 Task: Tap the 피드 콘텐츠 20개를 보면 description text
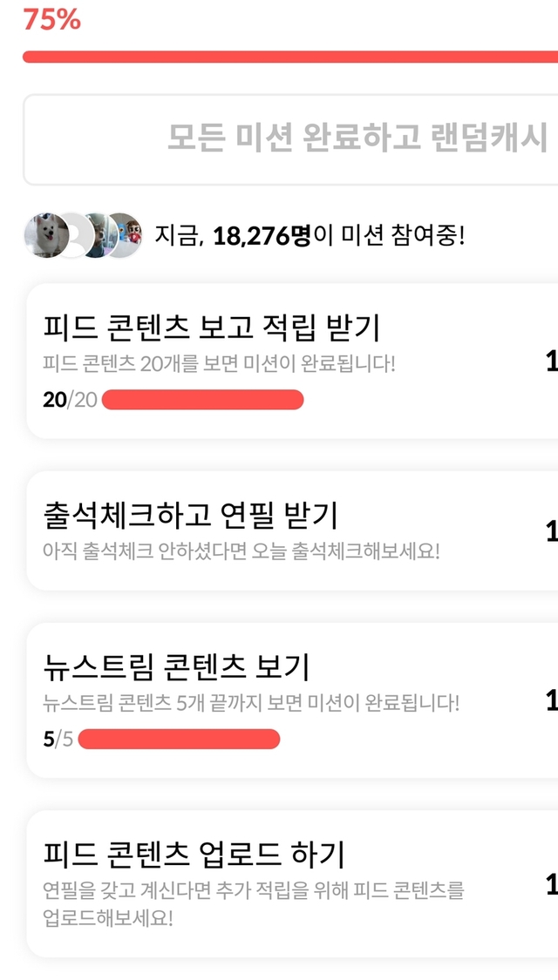(x=219, y=362)
